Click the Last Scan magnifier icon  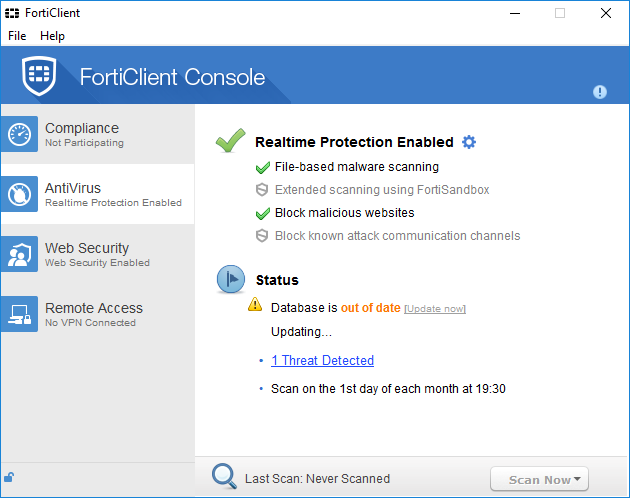tap(224, 476)
